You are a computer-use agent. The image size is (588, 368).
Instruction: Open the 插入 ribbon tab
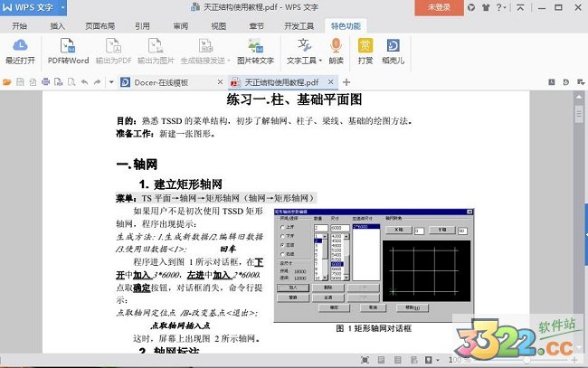coord(57,26)
